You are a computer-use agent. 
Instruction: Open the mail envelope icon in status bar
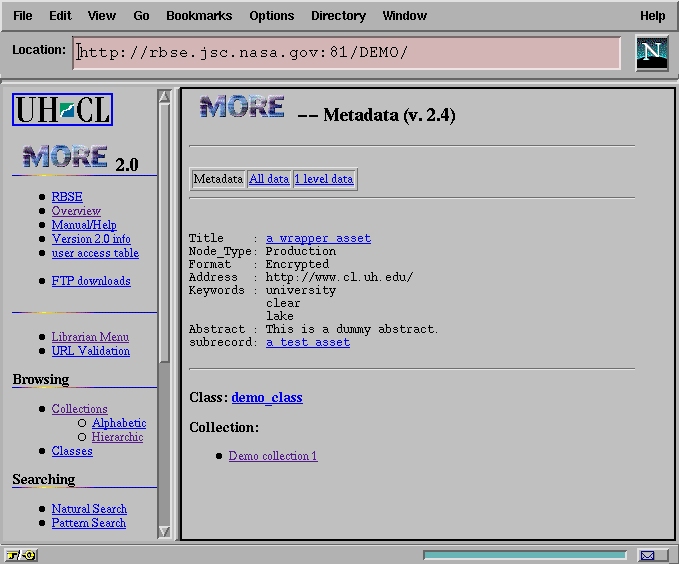tap(648, 555)
